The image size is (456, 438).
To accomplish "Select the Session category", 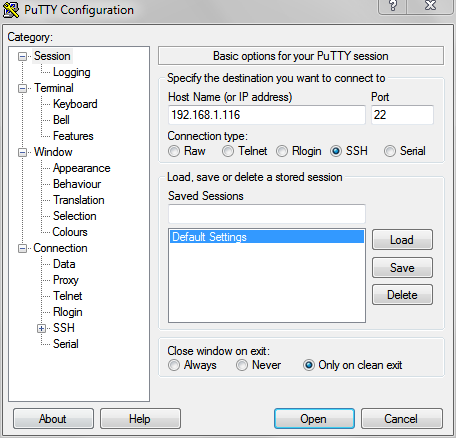I will pyautogui.click(x=52, y=56).
